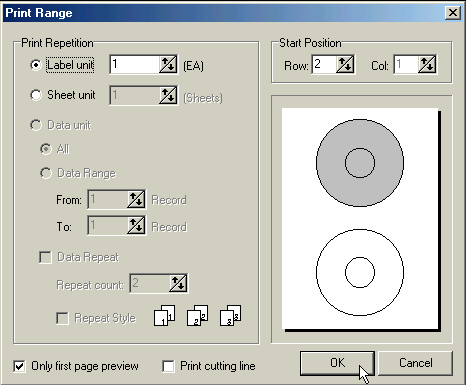
Task: Click into the Sheet unit quantity field
Action: pyautogui.click(x=134, y=95)
